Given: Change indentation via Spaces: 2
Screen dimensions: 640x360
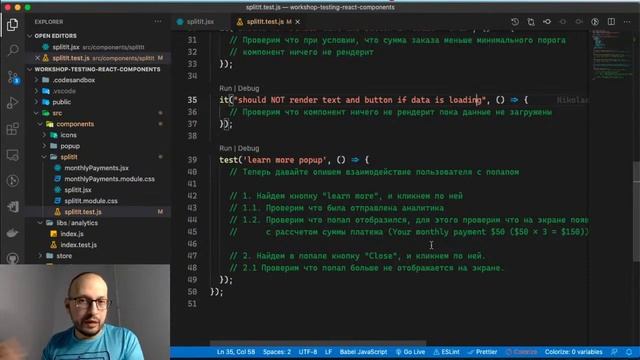Looking at the screenshot, I should point(277,352).
